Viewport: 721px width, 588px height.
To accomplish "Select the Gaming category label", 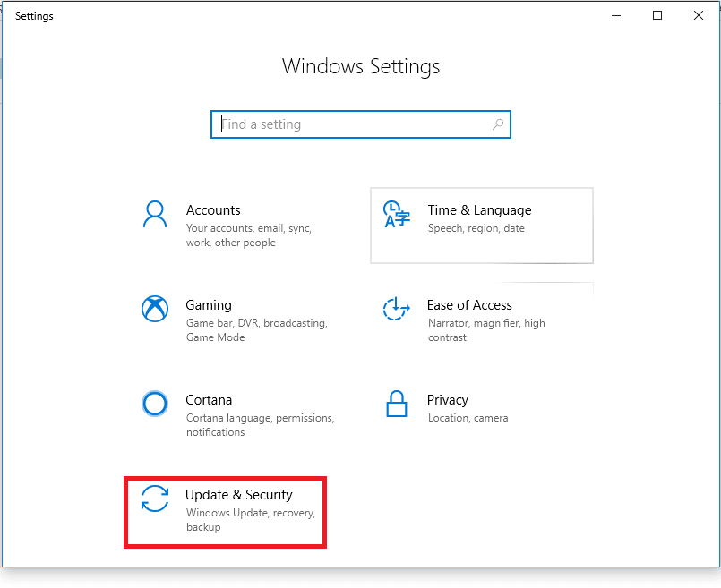I will 209,305.
